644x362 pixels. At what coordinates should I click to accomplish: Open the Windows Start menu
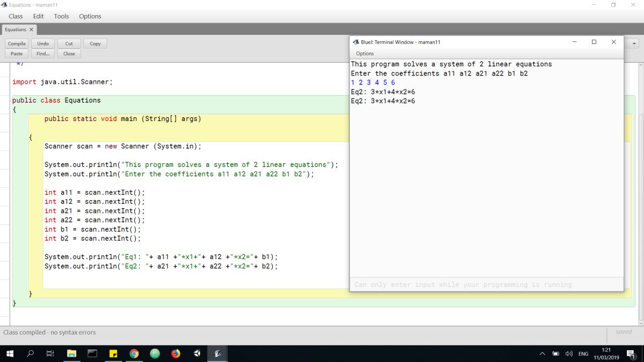[x=10, y=354]
